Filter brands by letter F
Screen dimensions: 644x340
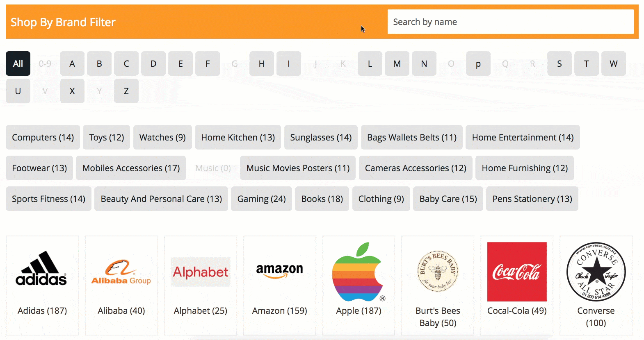coord(208,63)
